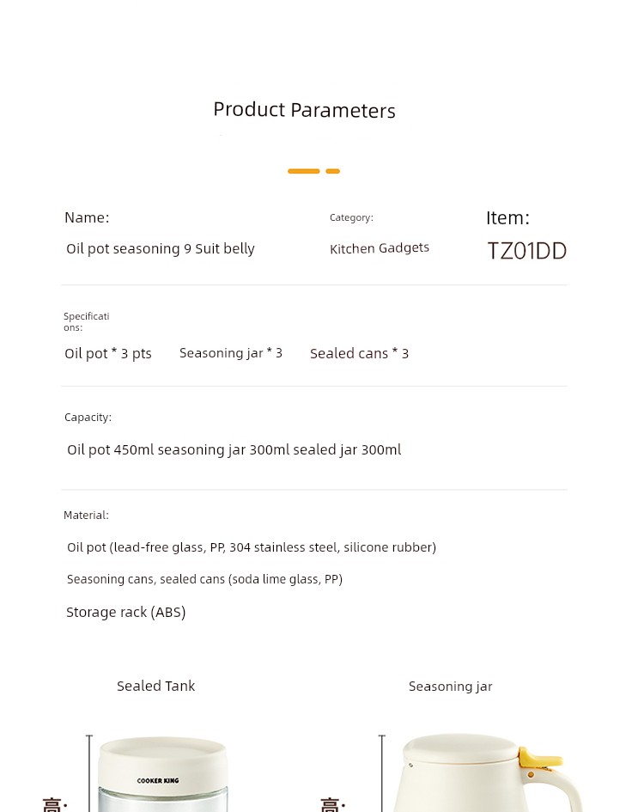The width and height of the screenshot is (644, 812).
Task: Click the orange dash divider under heading
Action: click(x=313, y=171)
